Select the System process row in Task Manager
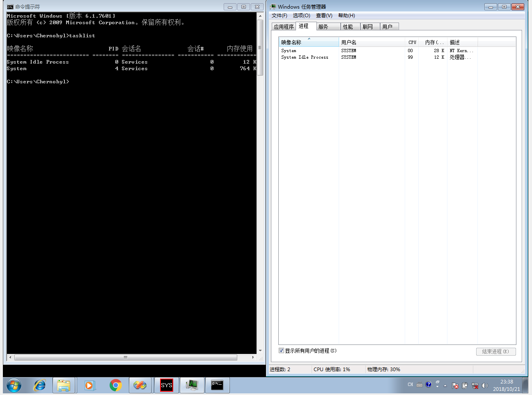Screen dimensions: 532x395 [397, 51]
